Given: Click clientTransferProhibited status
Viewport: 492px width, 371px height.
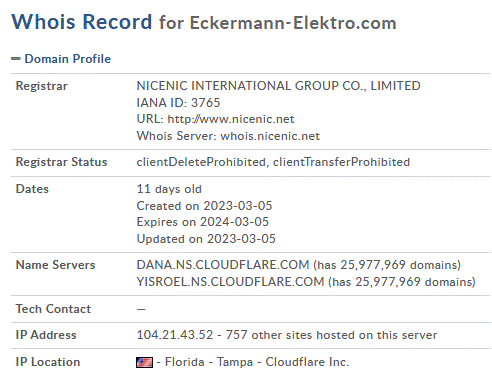Looking at the screenshot, I should tap(341, 162).
